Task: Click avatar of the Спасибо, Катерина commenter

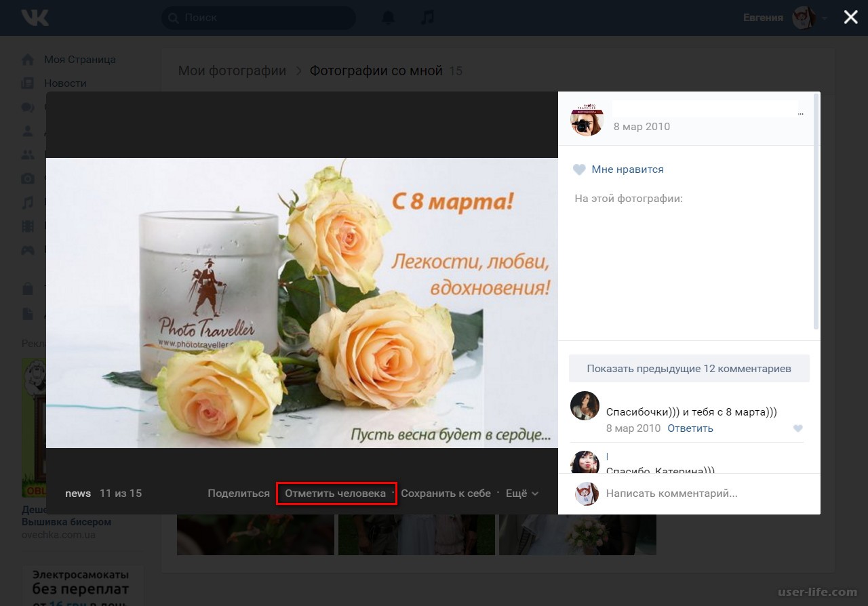Action: (585, 462)
